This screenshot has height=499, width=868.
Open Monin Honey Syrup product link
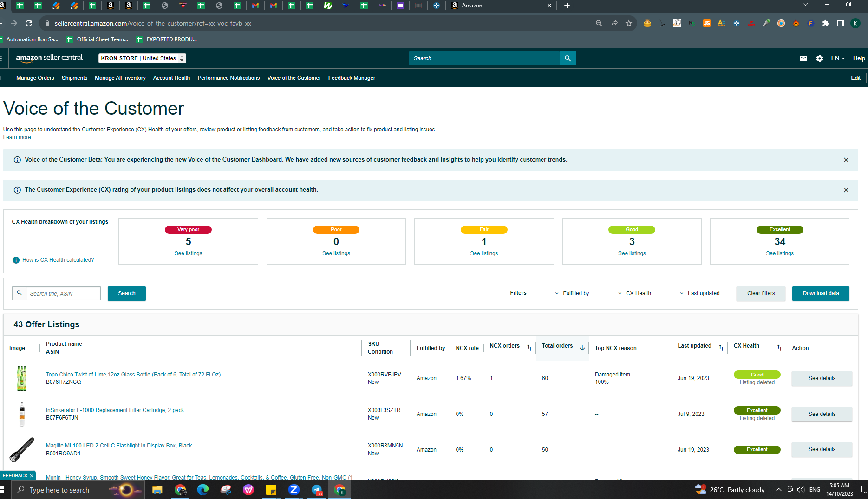(x=199, y=477)
